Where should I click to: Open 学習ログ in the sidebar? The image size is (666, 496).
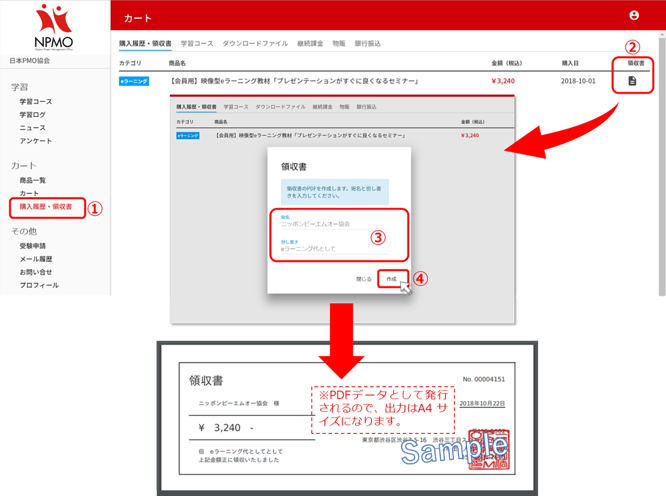pyautogui.click(x=32, y=115)
